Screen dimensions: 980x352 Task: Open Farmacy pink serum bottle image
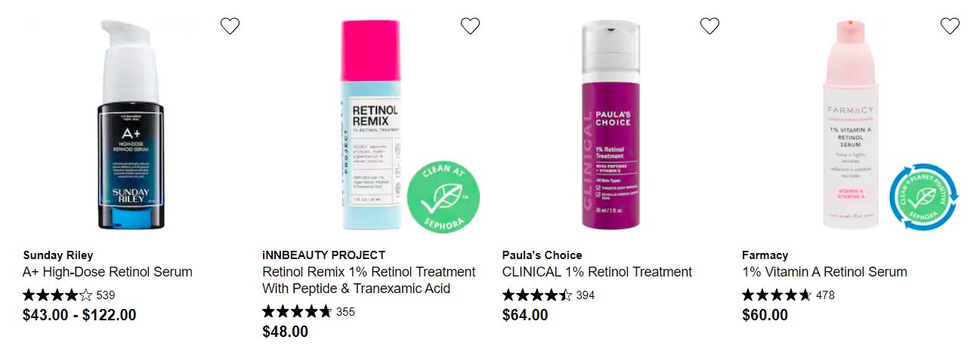pos(852,125)
